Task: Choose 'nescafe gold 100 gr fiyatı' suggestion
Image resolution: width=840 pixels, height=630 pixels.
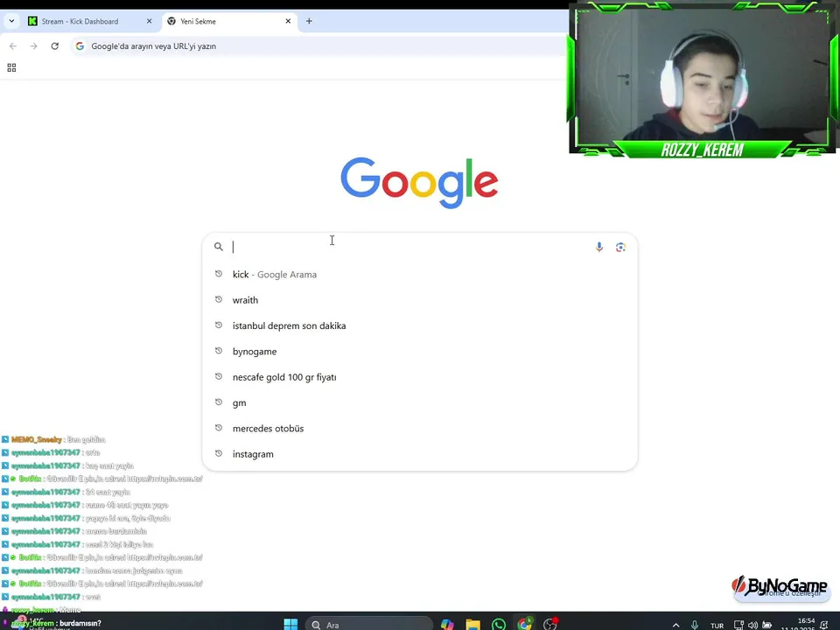Action: [419, 377]
